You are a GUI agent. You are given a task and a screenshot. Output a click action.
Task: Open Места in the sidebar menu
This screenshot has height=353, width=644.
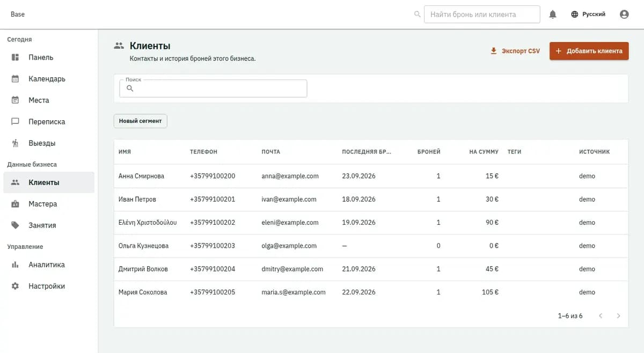[49, 100]
